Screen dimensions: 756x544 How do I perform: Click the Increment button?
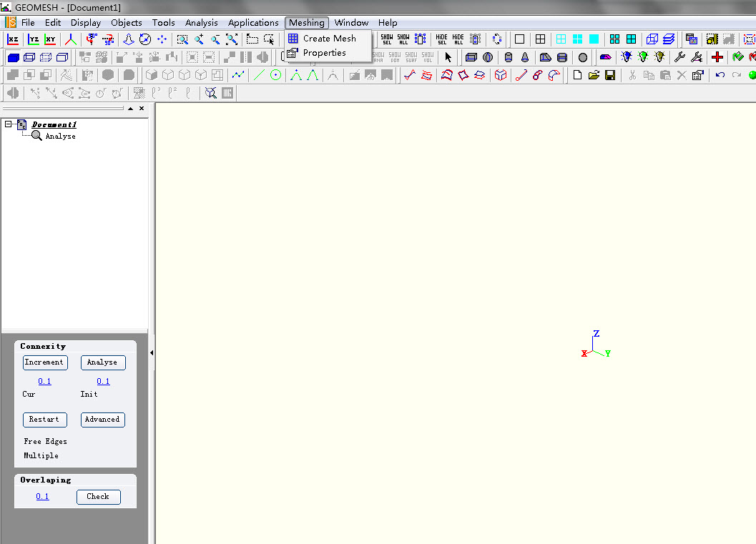pyautogui.click(x=45, y=362)
